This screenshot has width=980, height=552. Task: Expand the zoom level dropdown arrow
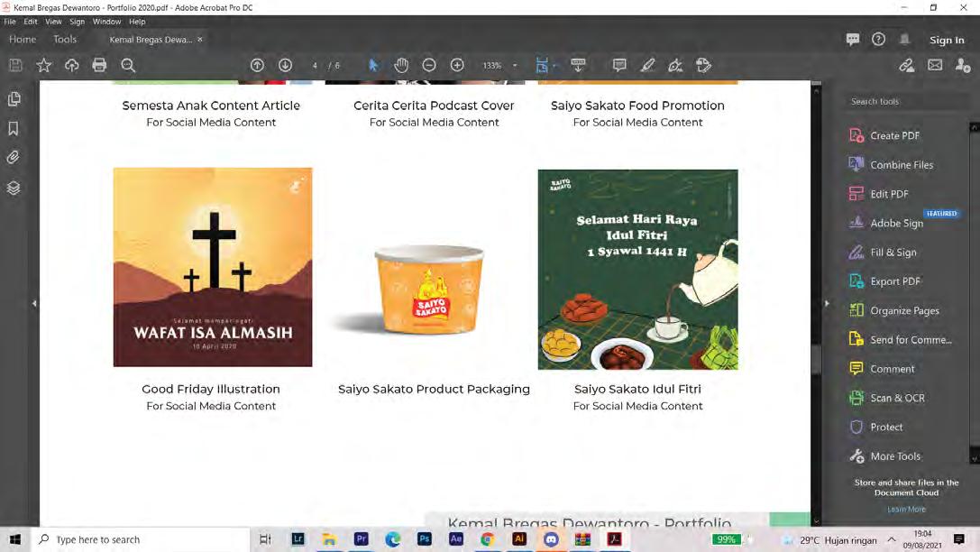(515, 65)
